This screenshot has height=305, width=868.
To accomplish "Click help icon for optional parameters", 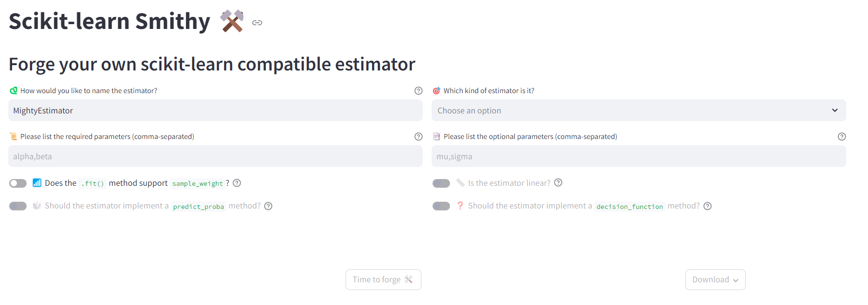I will (842, 137).
